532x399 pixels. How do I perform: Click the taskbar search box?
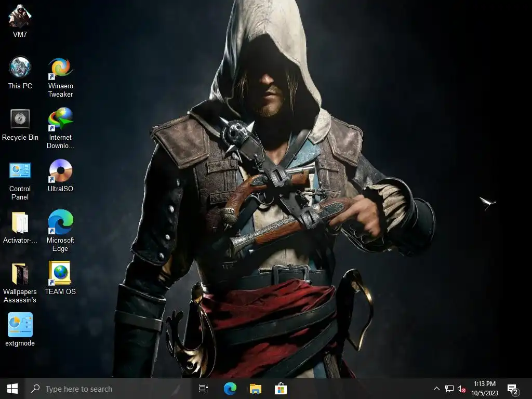[108, 389]
